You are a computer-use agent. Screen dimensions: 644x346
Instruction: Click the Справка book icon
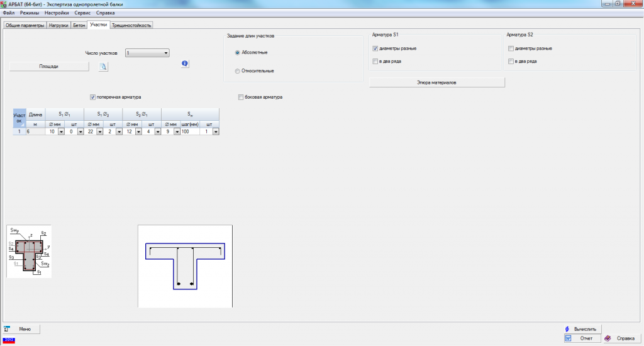coord(608,338)
